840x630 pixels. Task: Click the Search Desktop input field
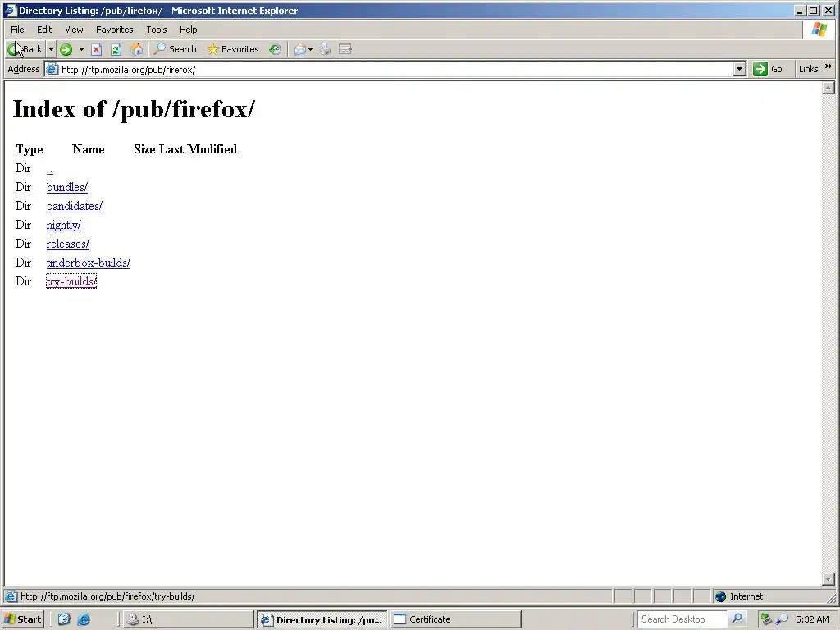coord(683,619)
